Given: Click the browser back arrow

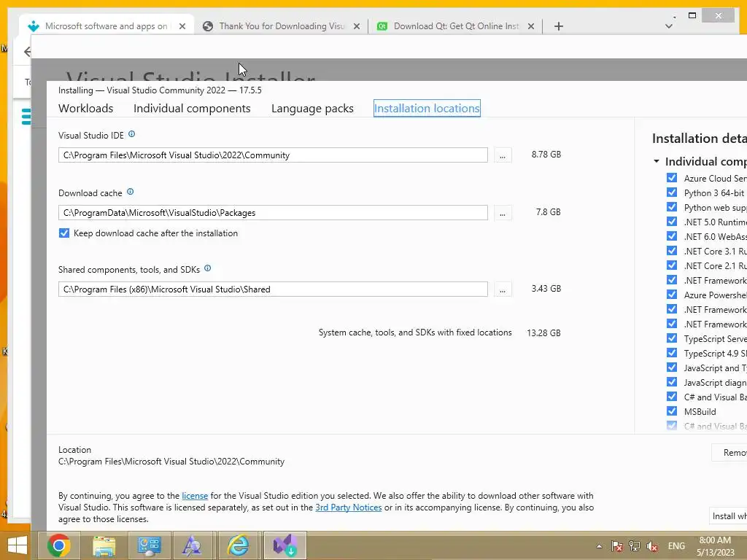Looking at the screenshot, I should [27, 52].
